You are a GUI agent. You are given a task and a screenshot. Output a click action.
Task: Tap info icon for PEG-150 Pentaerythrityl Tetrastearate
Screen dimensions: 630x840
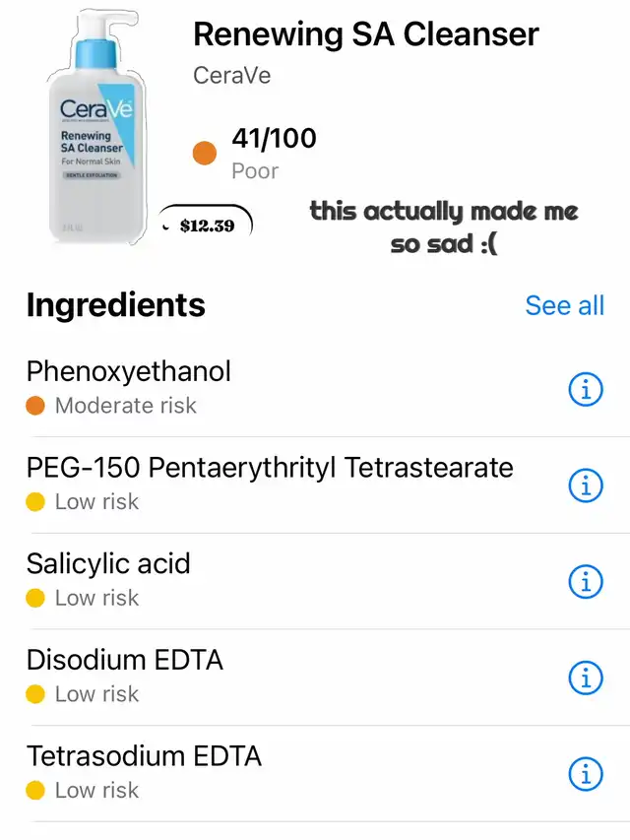pyautogui.click(x=586, y=485)
